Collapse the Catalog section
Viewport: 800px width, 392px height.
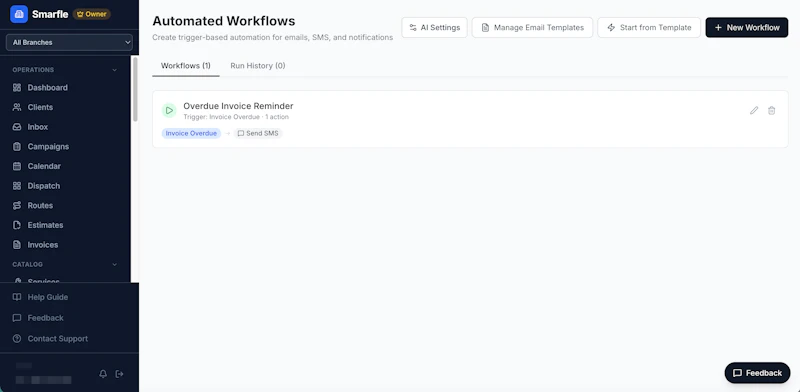pyautogui.click(x=114, y=264)
